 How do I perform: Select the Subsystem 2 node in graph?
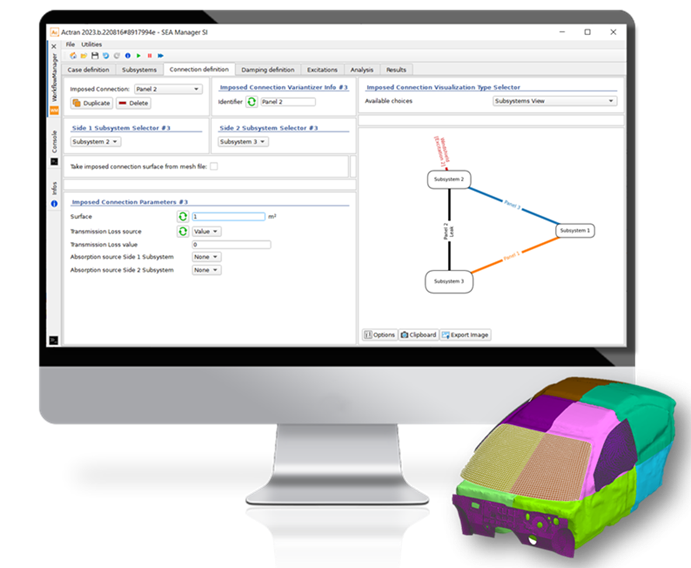pyautogui.click(x=449, y=179)
